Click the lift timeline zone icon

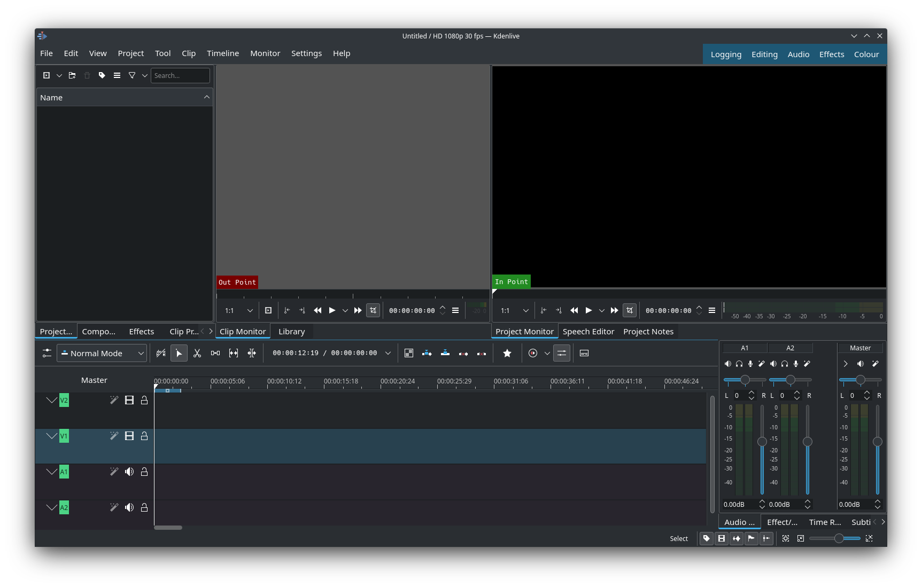pyautogui.click(x=482, y=353)
